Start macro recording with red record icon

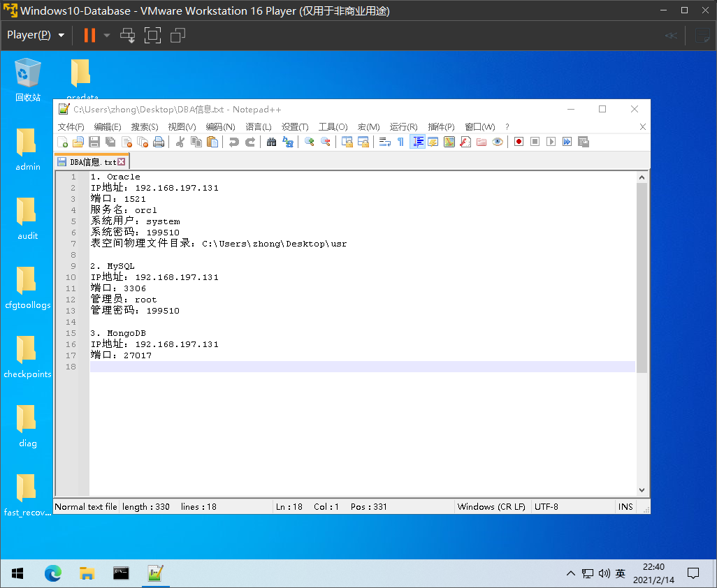pos(519,142)
